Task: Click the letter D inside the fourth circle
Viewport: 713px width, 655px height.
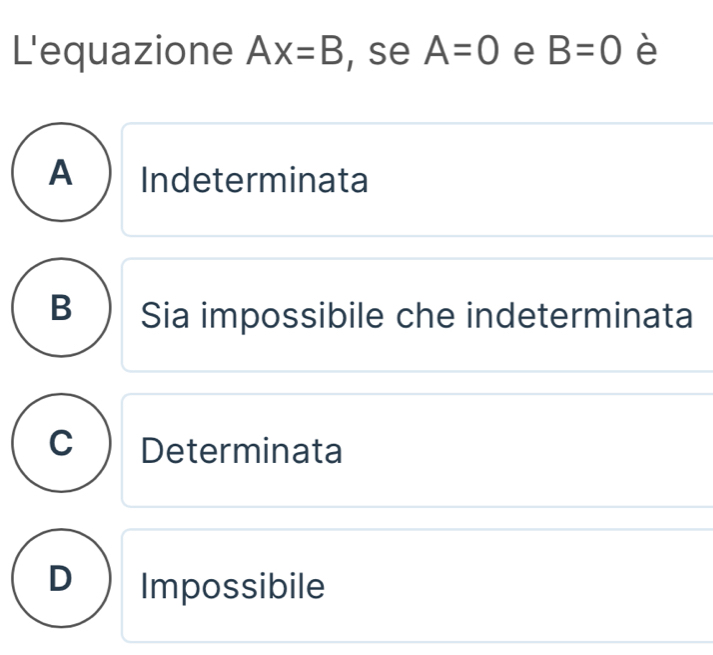Action: tap(61, 580)
